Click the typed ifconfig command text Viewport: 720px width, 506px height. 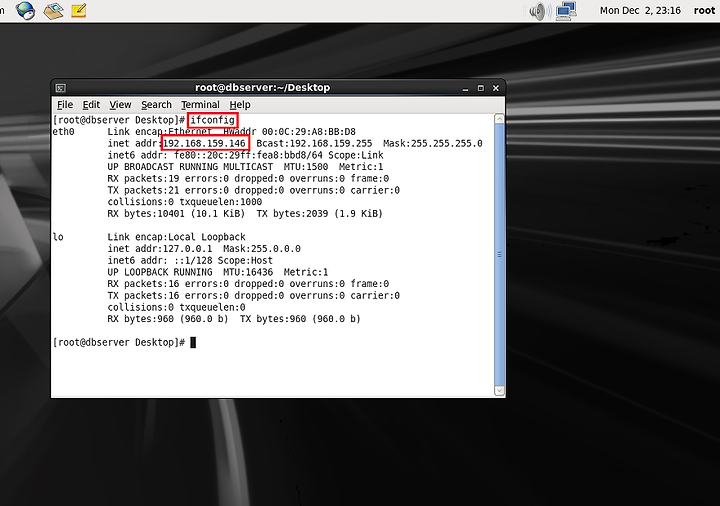click(212, 120)
